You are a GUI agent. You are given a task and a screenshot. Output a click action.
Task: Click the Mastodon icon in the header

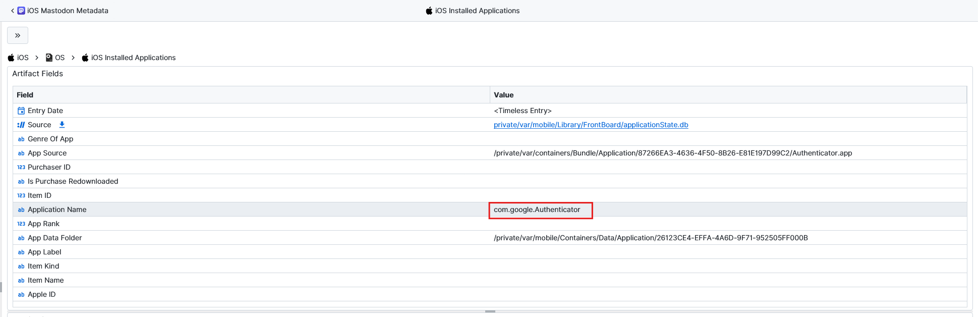[x=21, y=11]
